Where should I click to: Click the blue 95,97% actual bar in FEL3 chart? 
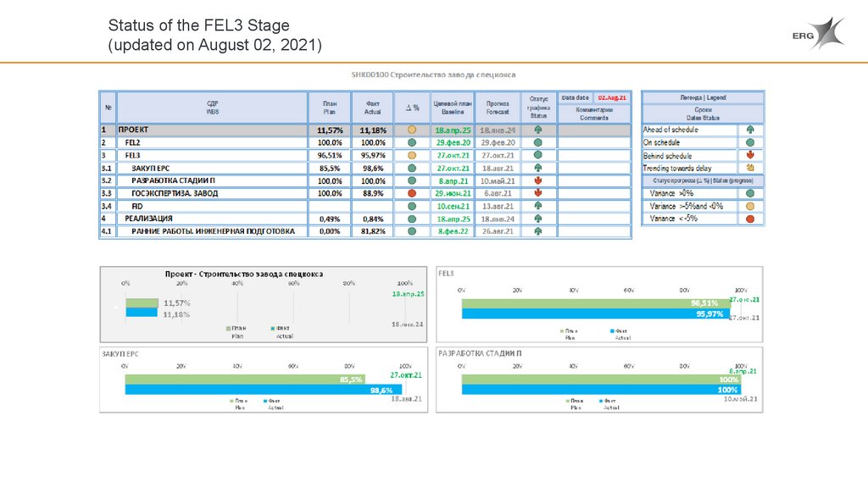point(596,313)
